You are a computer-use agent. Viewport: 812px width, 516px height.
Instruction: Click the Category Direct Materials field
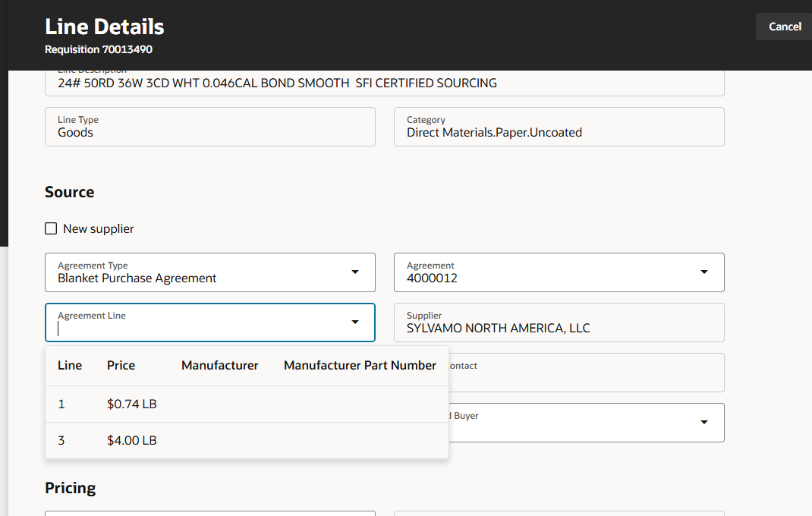pyautogui.click(x=559, y=127)
